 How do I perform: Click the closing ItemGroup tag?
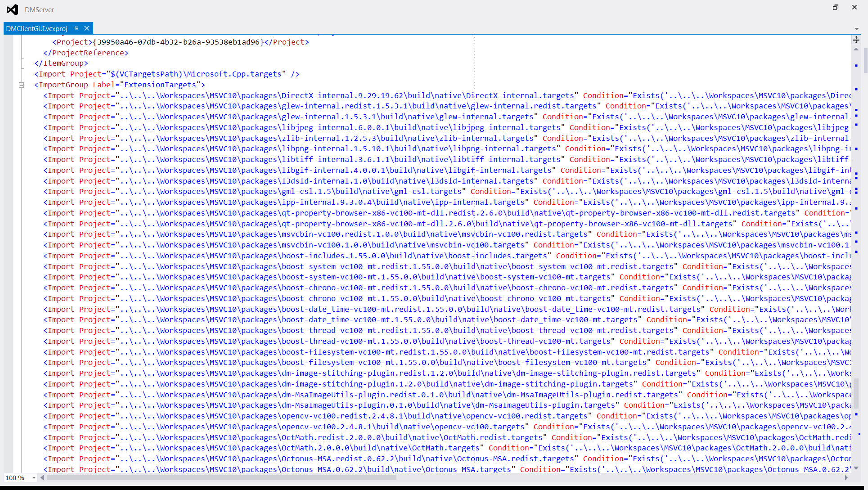tap(61, 63)
